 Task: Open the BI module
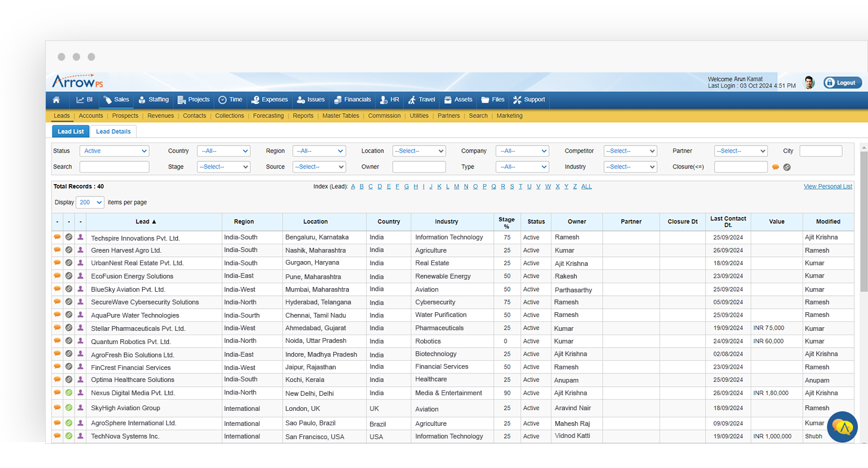84,100
